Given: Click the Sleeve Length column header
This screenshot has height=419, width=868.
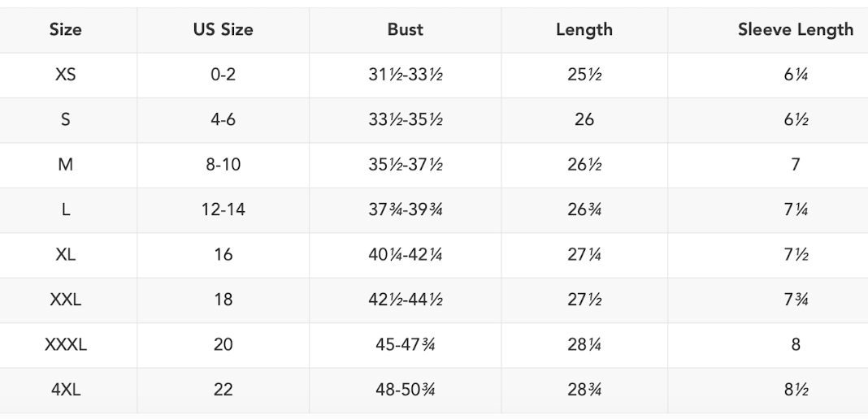Looking at the screenshot, I should (x=795, y=30).
